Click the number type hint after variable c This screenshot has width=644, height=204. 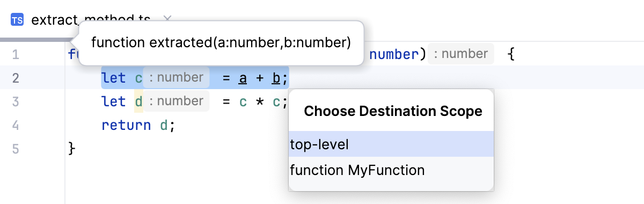[177, 77]
